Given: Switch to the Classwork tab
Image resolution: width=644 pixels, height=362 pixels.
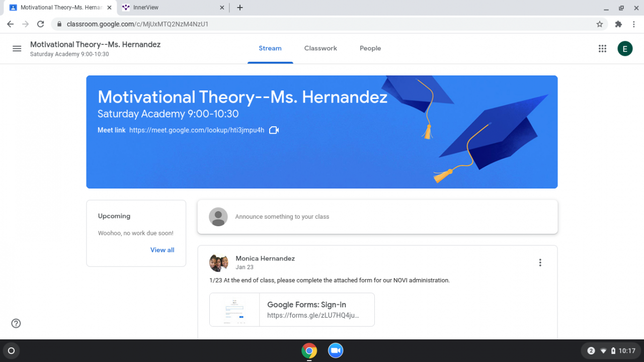Looking at the screenshot, I should pyautogui.click(x=320, y=49).
